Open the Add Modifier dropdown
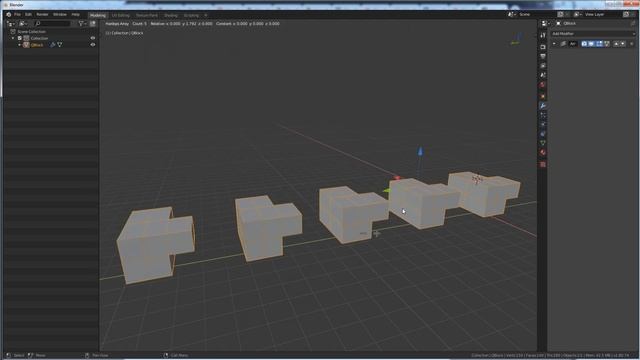This screenshot has width=640, height=360. pos(593,34)
